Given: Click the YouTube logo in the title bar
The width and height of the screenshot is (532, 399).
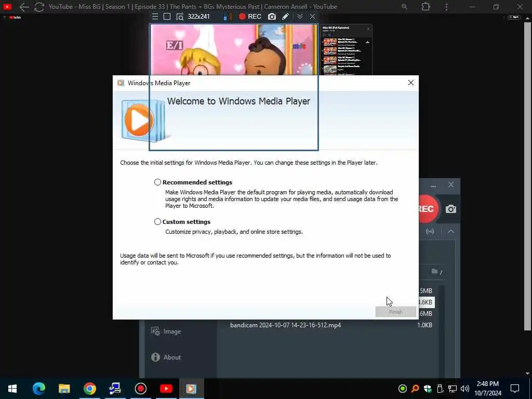Looking at the screenshot, I should coord(7,6).
